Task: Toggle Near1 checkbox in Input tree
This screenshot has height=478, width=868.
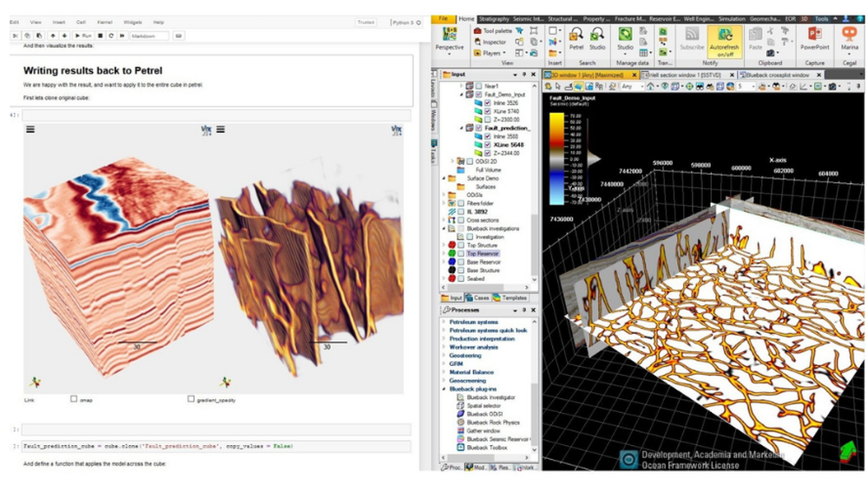Action: [x=479, y=86]
